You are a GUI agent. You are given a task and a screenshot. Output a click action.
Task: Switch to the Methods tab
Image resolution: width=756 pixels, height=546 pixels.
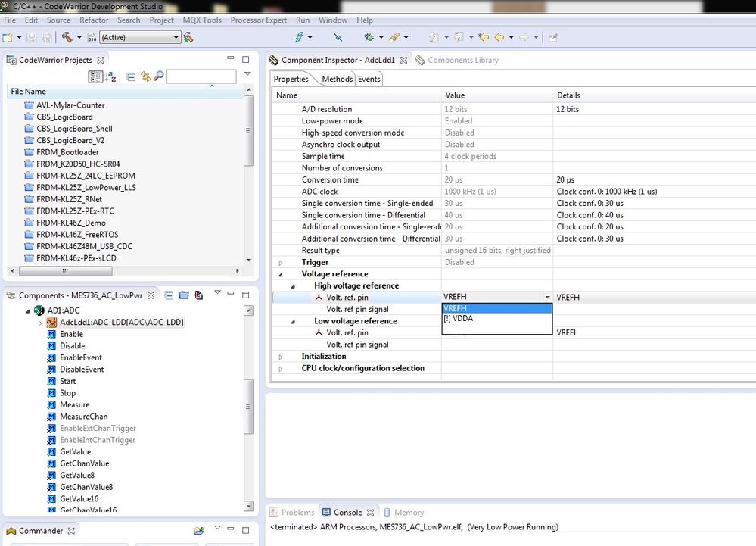tap(337, 79)
